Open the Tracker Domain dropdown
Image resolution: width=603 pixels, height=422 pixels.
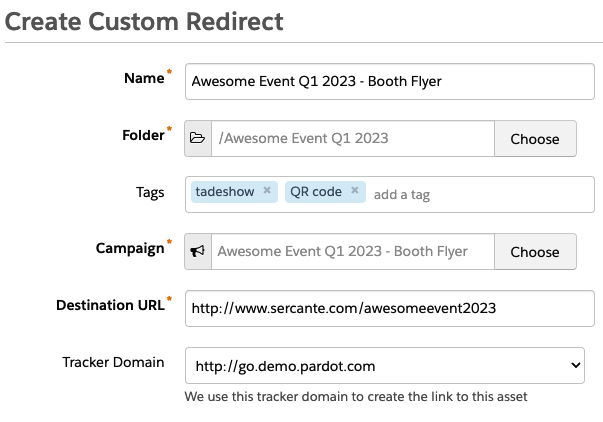pyautogui.click(x=384, y=366)
